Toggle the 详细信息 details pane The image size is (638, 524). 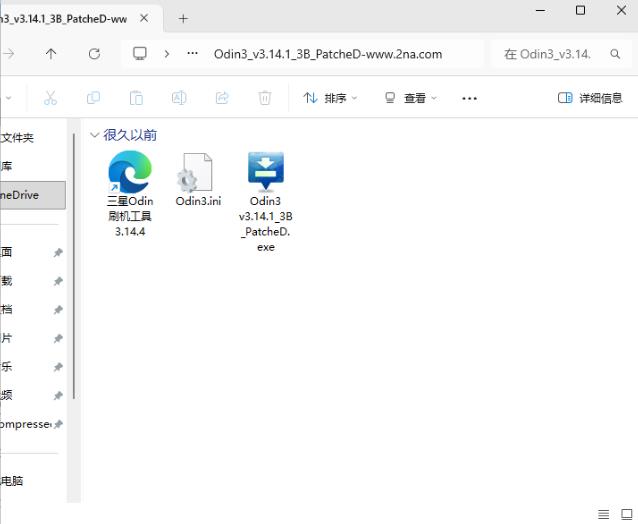(590, 98)
